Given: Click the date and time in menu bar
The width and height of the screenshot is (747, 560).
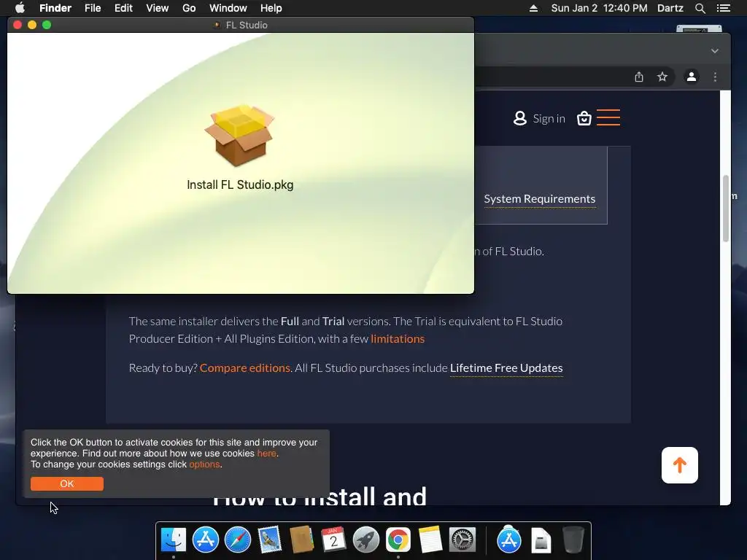Looking at the screenshot, I should coord(599,8).
